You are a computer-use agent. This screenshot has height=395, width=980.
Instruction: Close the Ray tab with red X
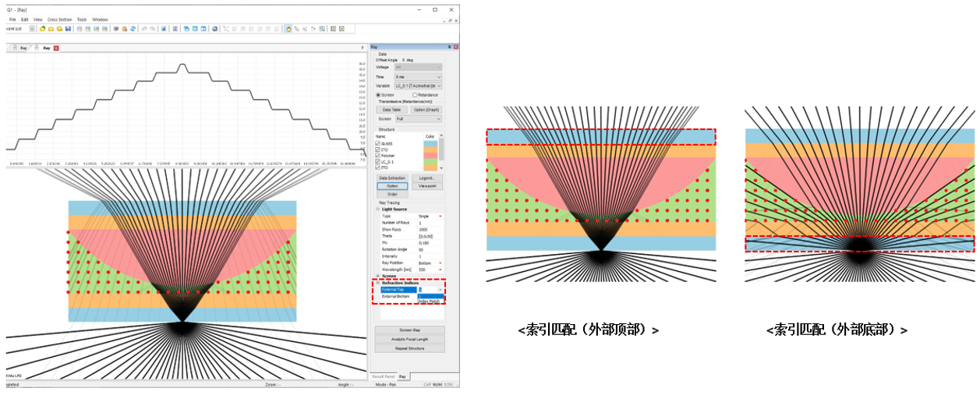[x=56, y=48]
